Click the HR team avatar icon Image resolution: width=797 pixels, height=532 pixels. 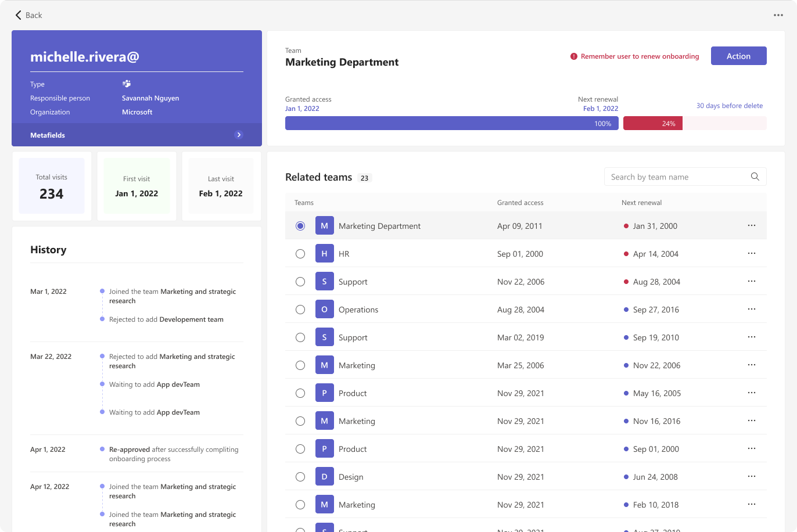click(x=324, y=254)
